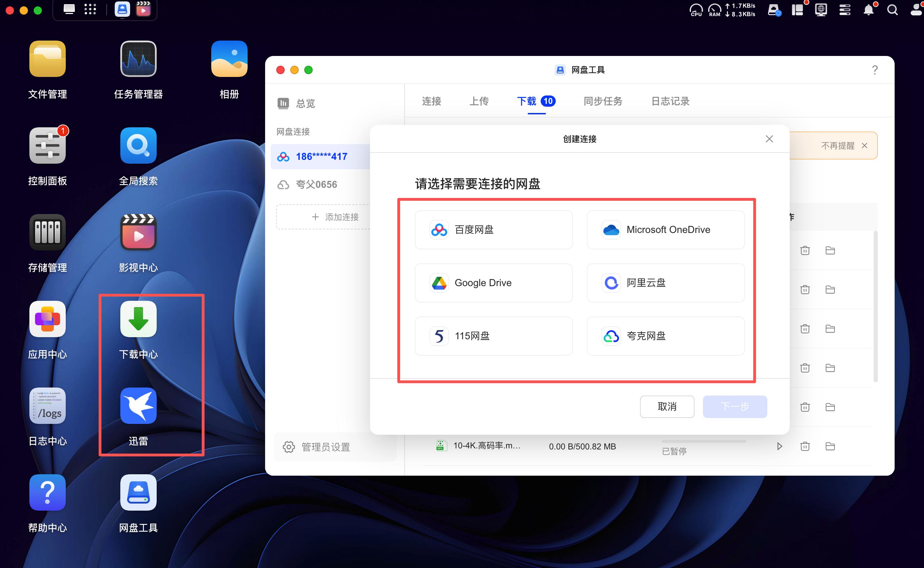Open the 迅雷 desktop app
The height and width of the screenshot is (568, 924).
(x=138, y=406)
